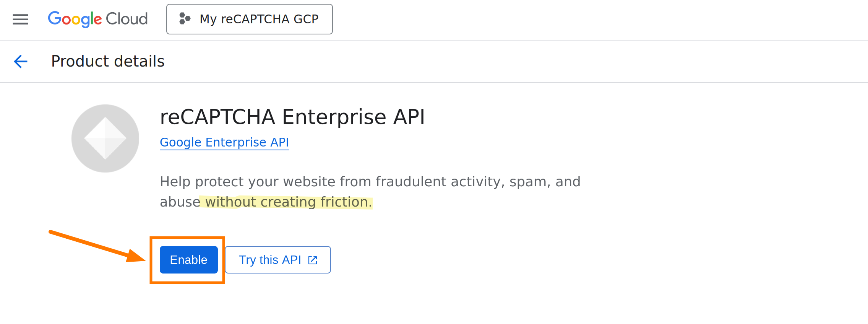This screenshot has width=868, height=324.
Task: Click the word 'abuse' in description
Action: pos(180,202)
